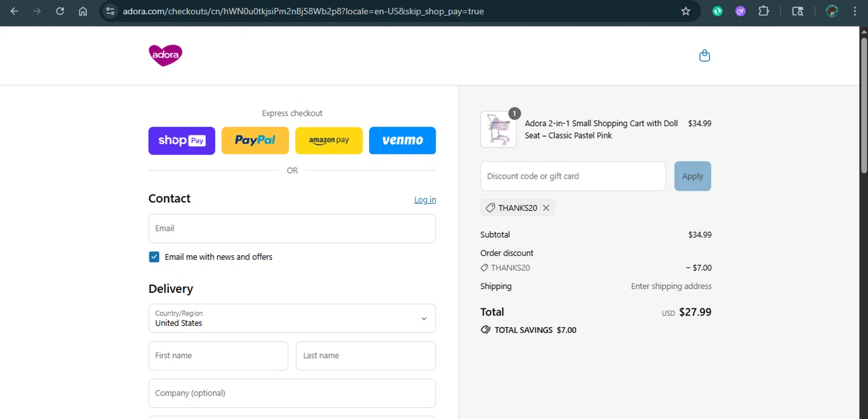Image resolution: width=868 pixels, height=419 pixels.
Task: Click the Delivery heading
Action: 171,289
